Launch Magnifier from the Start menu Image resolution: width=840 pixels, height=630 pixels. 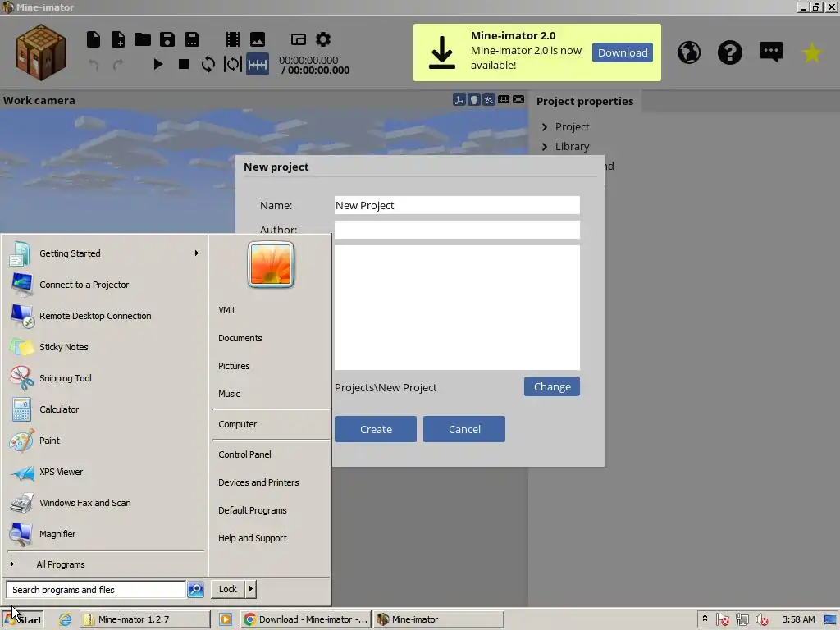tap(105, 534)
